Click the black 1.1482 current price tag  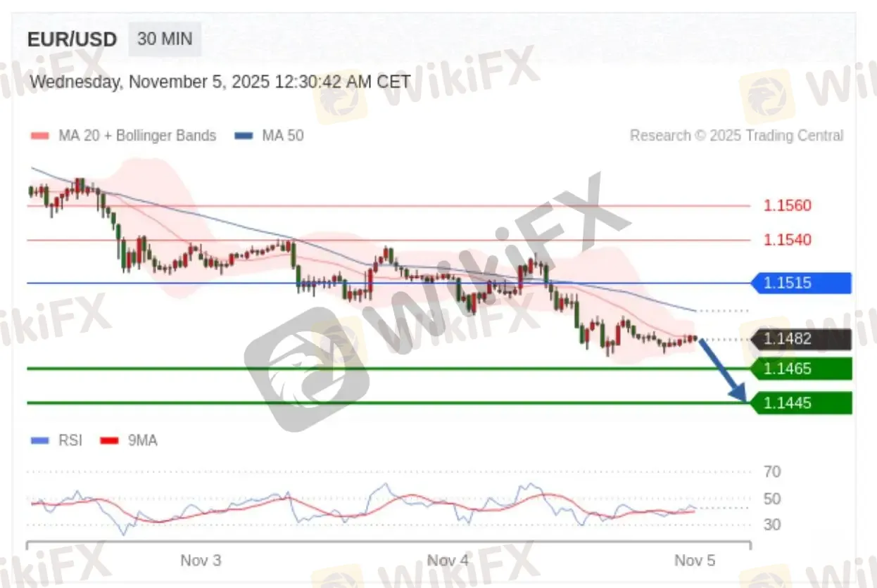(801, 339)
